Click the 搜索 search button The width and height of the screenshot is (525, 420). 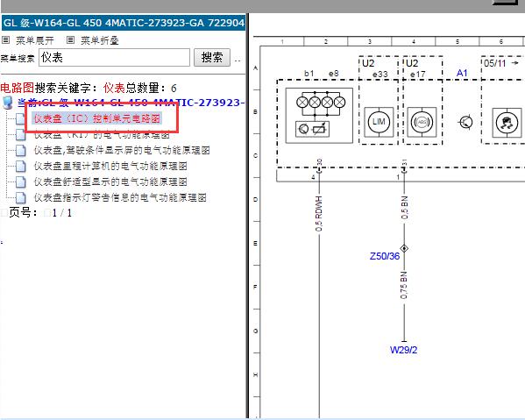click(x=212, y=57)
